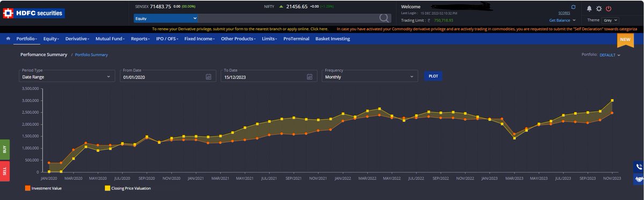Click the home icon in navigation bar
This screenshot has width=644, height=200.
[8, 39]
